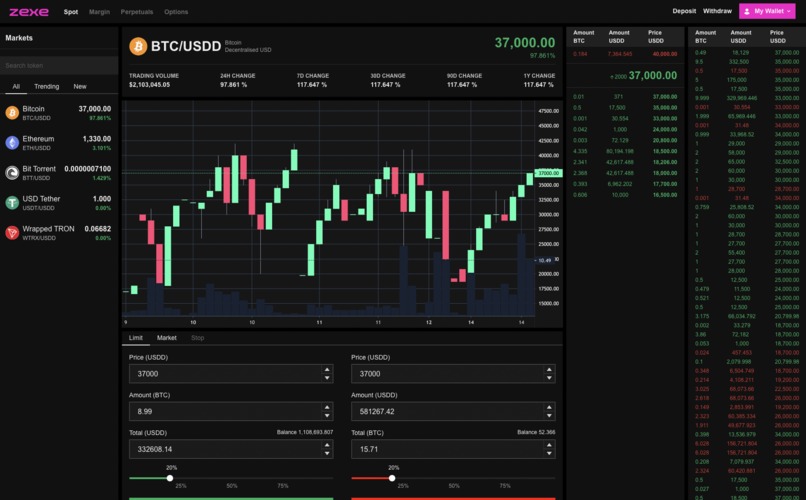Click the Withdraw link
806x500 pixels.
(717, 11)
